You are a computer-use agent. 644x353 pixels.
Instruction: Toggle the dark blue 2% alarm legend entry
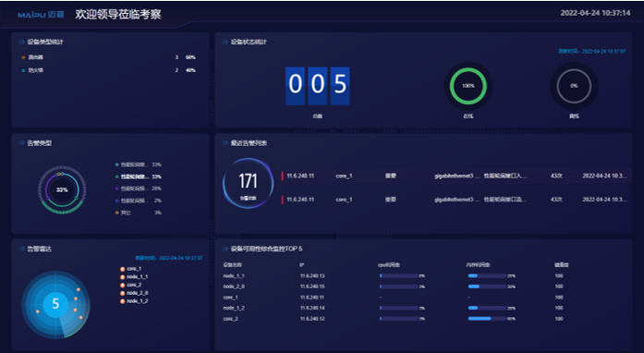[x=139, y=201]
